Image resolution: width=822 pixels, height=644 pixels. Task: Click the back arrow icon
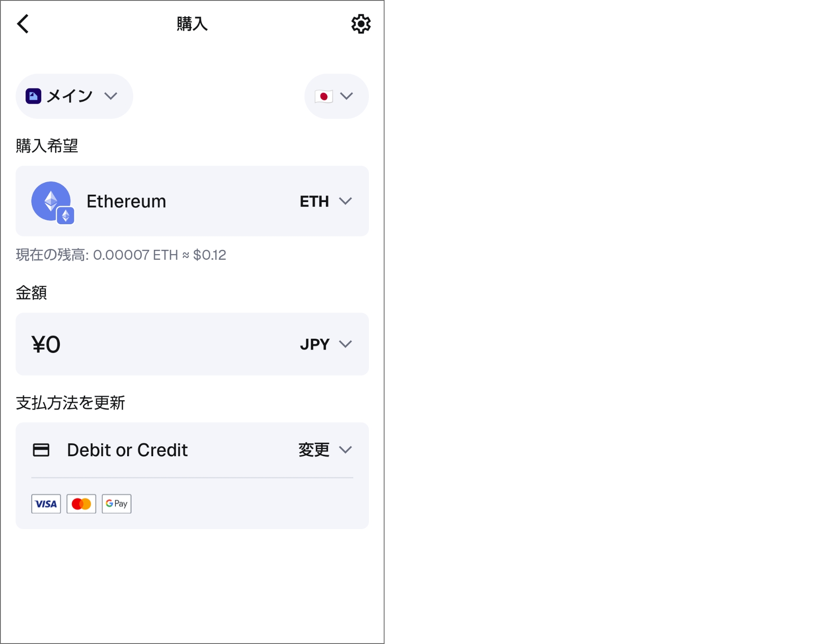click(x=23, y=24)
